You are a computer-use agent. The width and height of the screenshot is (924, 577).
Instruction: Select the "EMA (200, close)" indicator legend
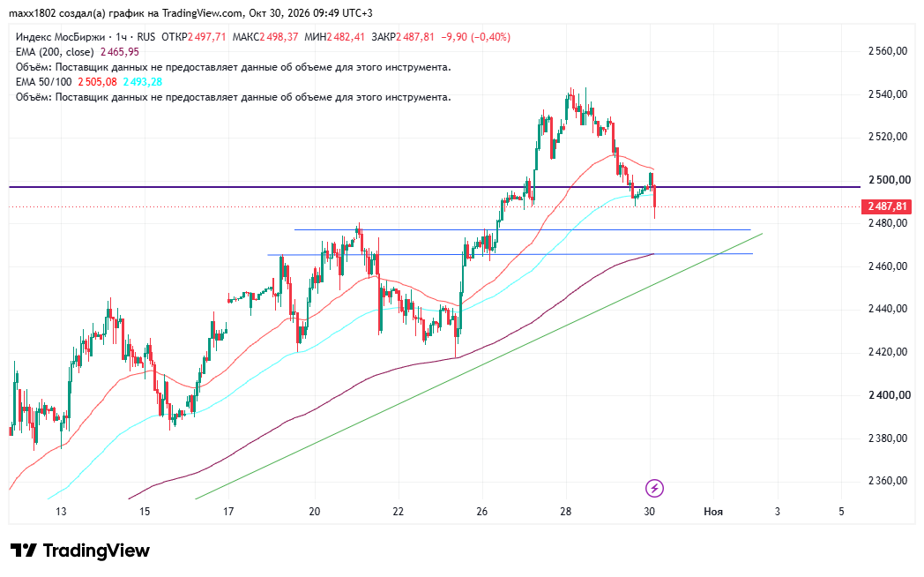click(x=55, y=52)
